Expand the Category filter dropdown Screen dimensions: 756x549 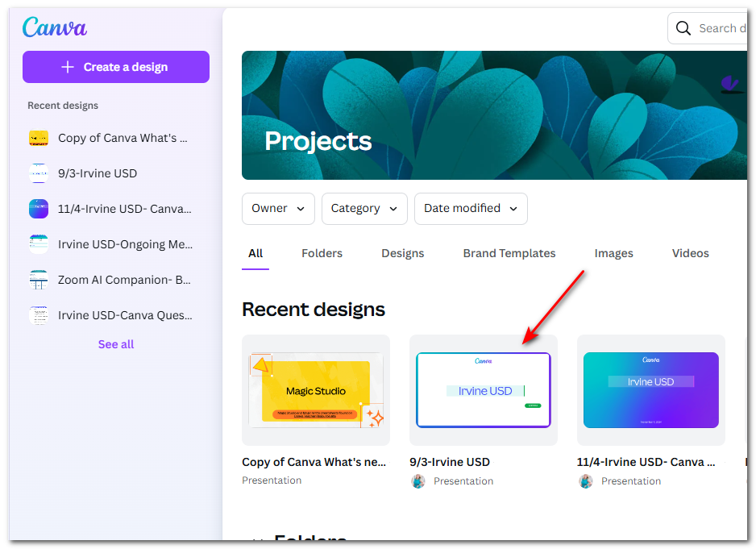tap(364, 209)
